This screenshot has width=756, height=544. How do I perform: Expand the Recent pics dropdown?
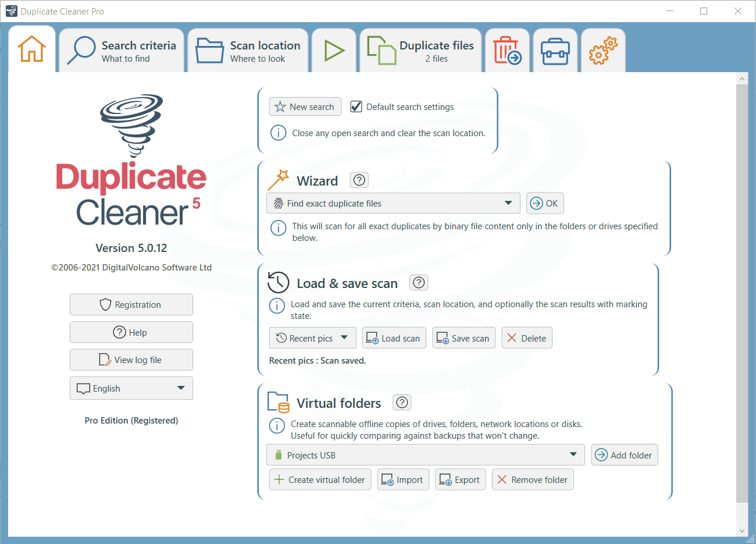coord(312,338)
